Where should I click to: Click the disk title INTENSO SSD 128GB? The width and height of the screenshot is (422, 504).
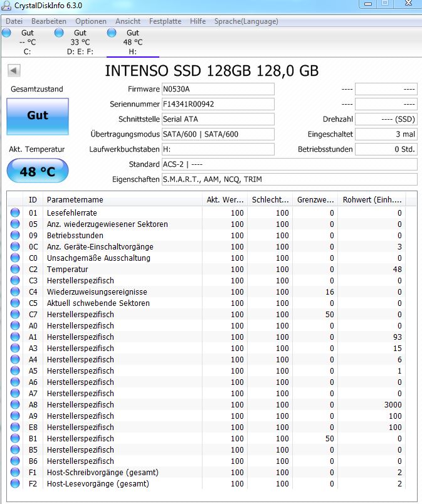point(212,71)
